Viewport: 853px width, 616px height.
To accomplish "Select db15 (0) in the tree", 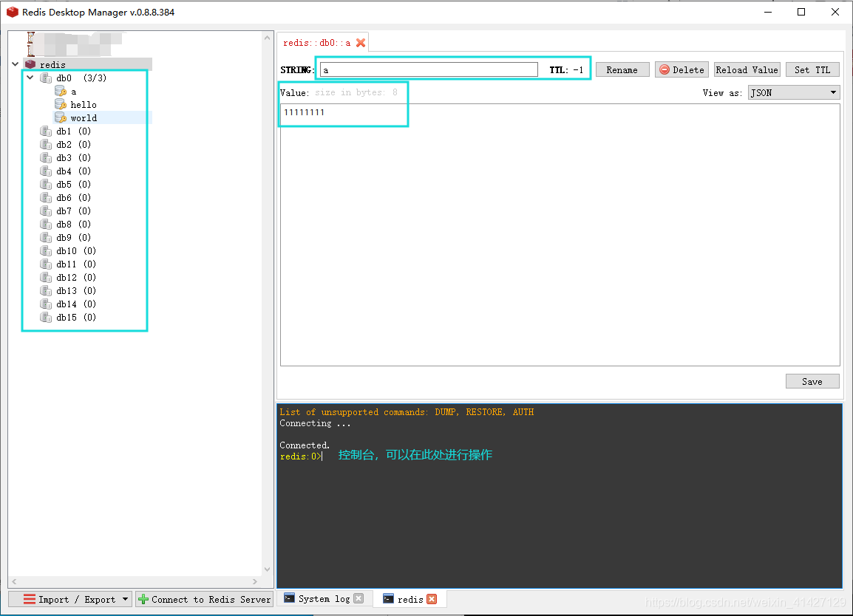I will click(76, 318).
